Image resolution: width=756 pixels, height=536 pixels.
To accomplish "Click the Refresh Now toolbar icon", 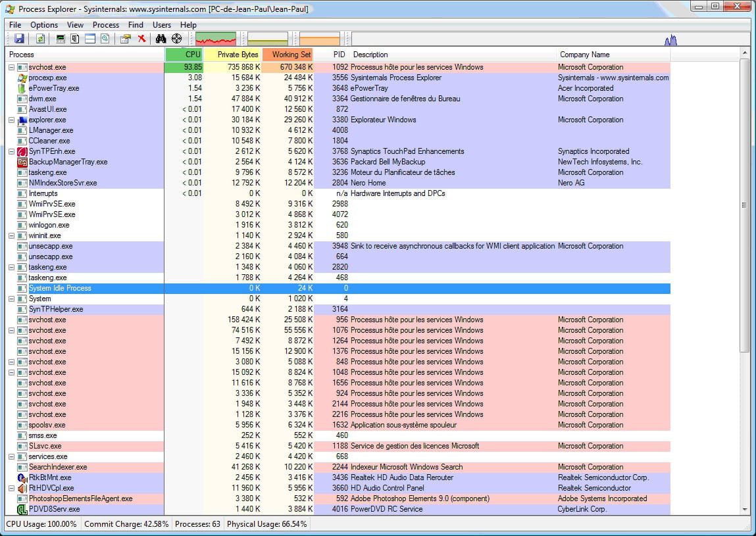I will (x=41, y=39).
